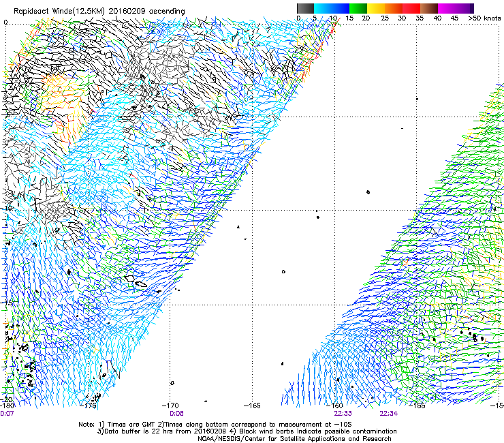Click the yellow 20-25 knots legend color
This screenshot has height=443, width=504.
(376, 8)
